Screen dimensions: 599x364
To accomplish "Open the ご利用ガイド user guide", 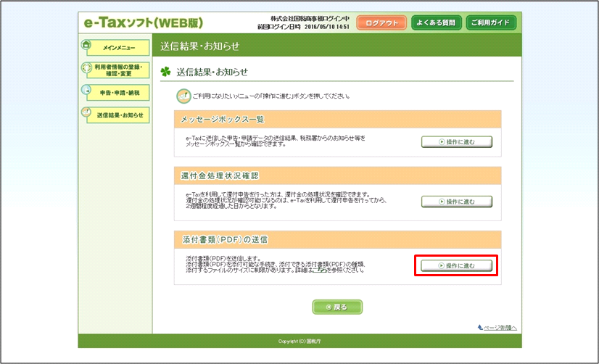I will point(490,22).
